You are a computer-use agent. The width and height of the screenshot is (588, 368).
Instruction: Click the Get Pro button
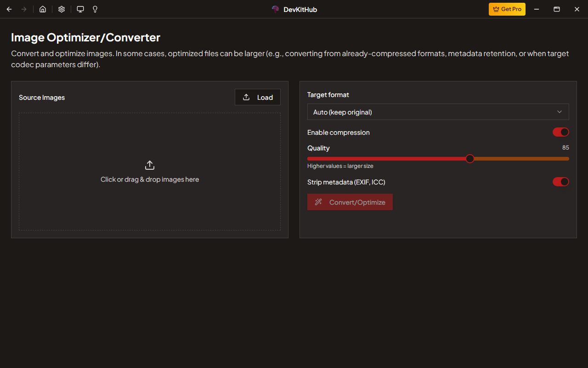click(x=507, y=9)
